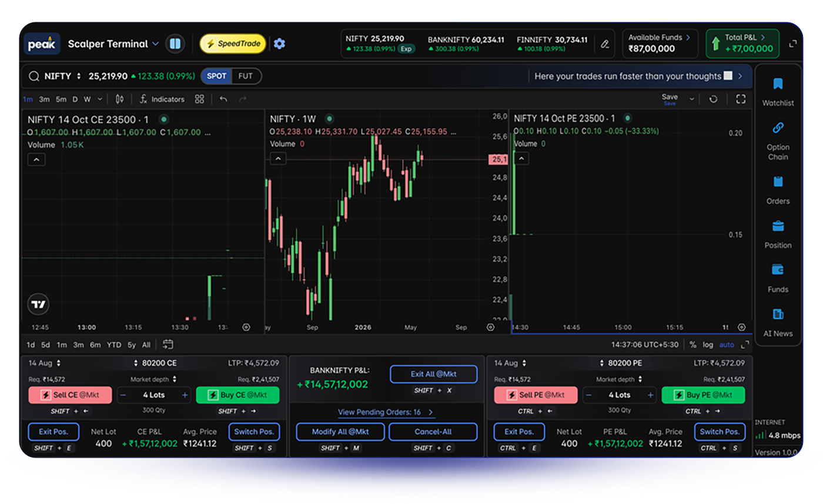Open the View Pending Orders: 16 link
The width and height of the screenshot is (823, 504).
tap(386, 412)
